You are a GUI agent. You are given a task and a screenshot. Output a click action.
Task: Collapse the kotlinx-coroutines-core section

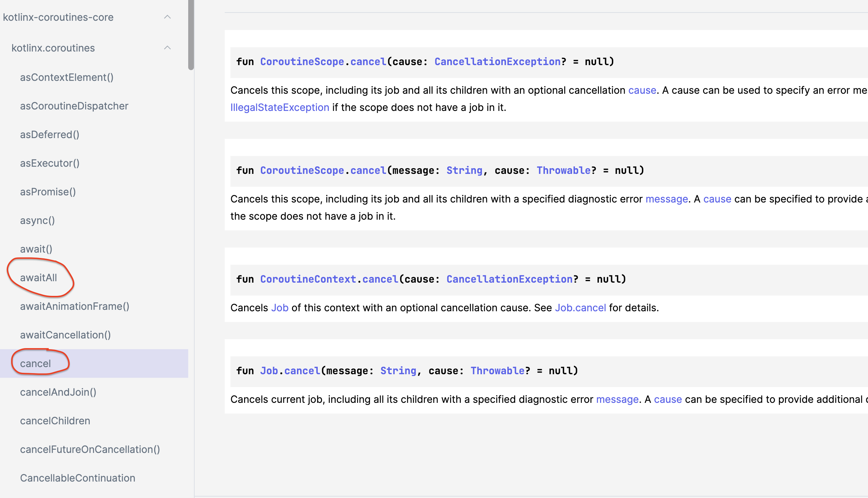click(x=167, y=17)
